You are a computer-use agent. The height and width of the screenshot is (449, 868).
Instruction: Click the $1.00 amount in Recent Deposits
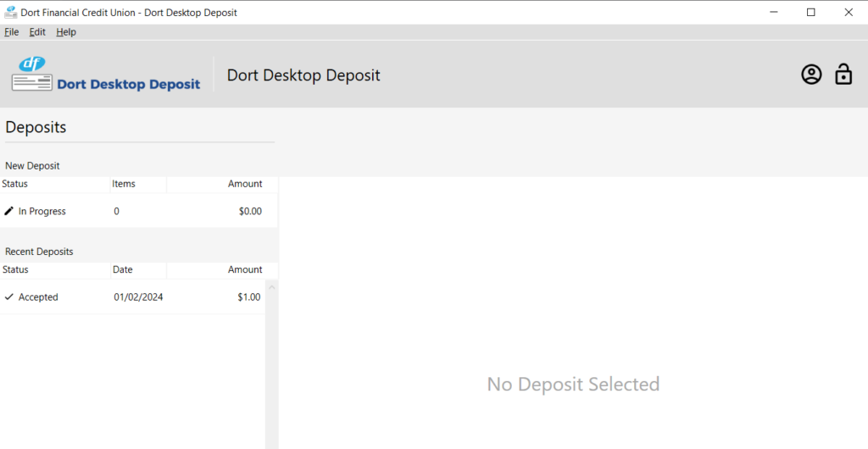coord(248,297)
